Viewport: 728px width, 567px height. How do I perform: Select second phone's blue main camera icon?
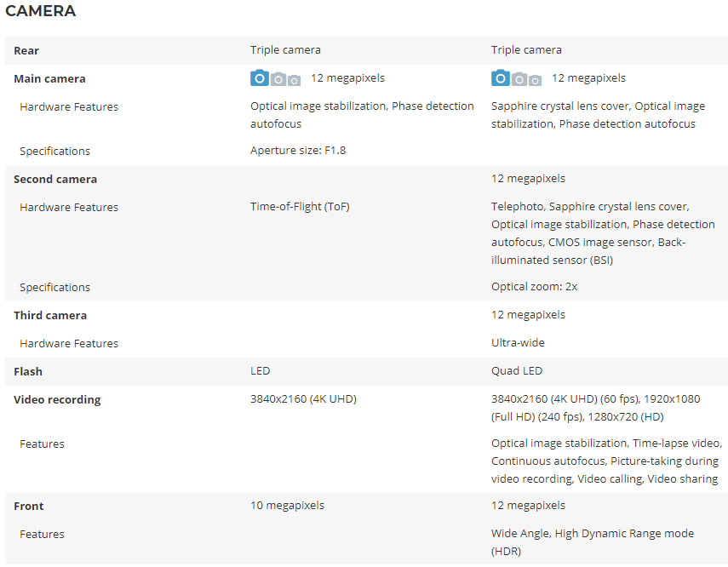tap(501, 78)
